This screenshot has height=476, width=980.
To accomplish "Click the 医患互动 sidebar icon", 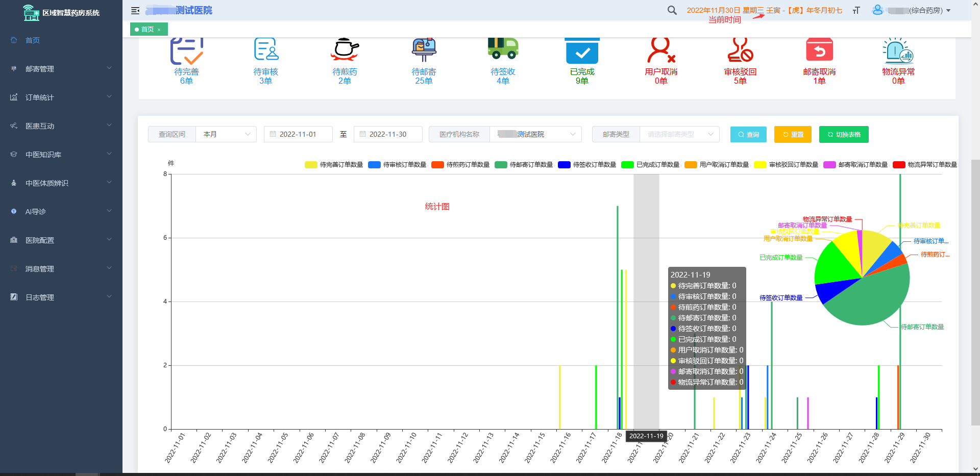I will tap(14, 126).
